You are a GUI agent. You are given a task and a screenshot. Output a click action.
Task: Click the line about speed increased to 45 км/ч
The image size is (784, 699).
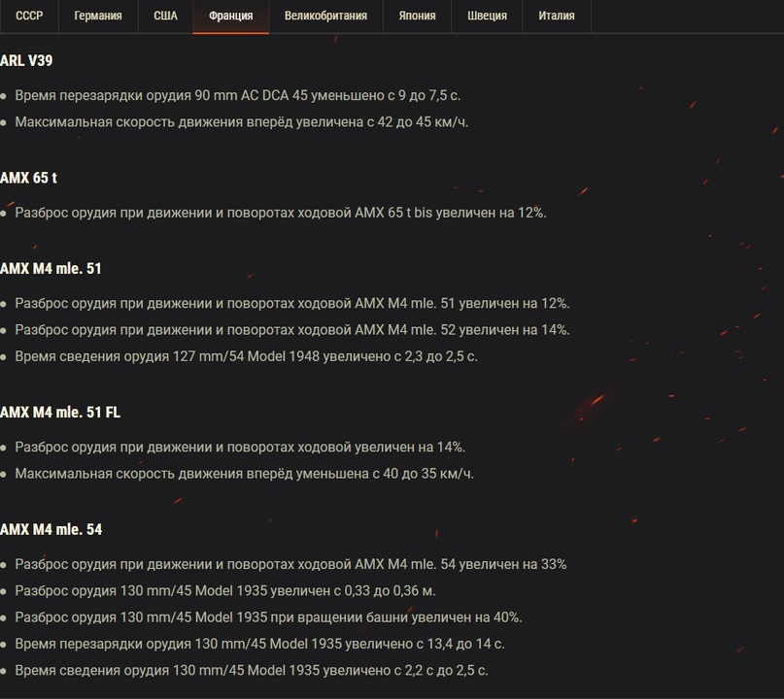click(x=241, y=122)
